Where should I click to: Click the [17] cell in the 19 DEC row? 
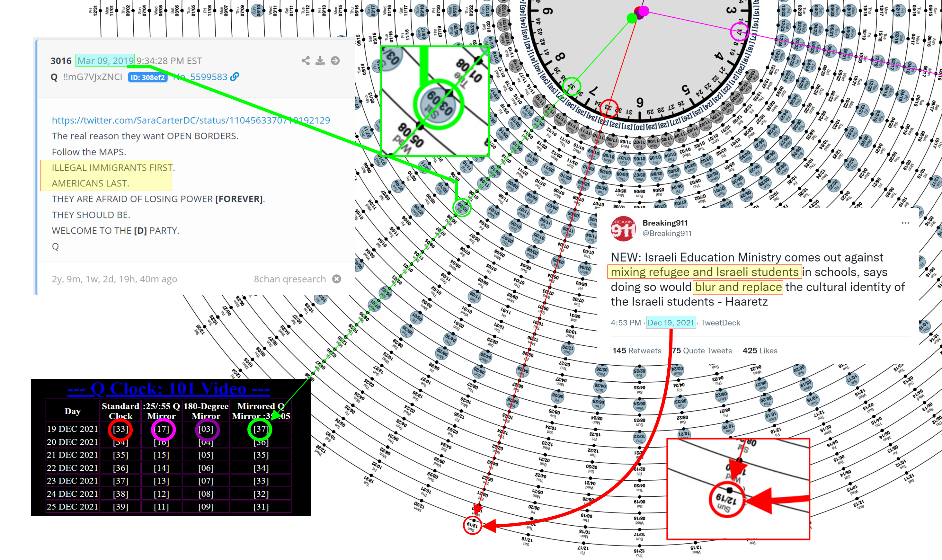(162, 429)
